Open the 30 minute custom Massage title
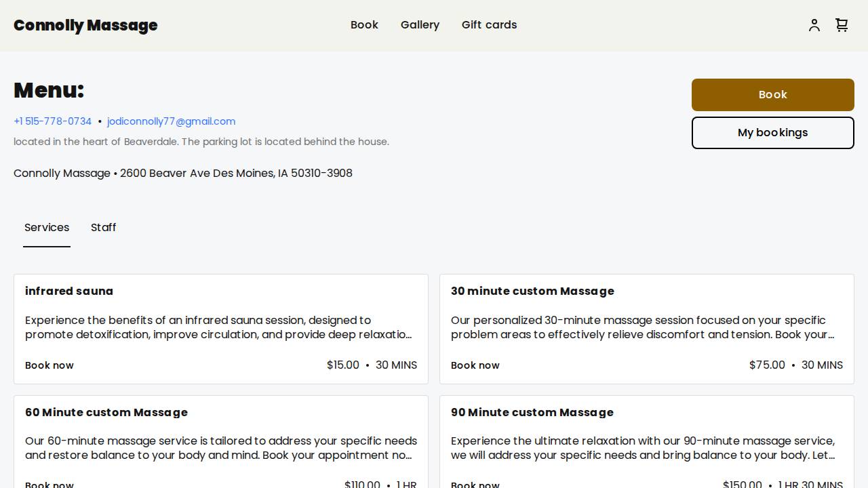The image size is (868, 488). pyautogui.click(x=532, y=291)
